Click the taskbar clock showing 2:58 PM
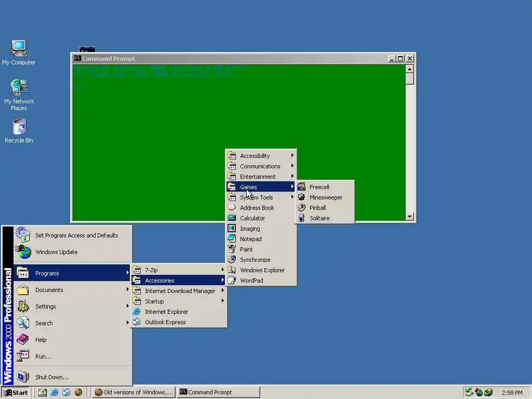The height and width of the screenshot is (399, 532). pos(512,393)
